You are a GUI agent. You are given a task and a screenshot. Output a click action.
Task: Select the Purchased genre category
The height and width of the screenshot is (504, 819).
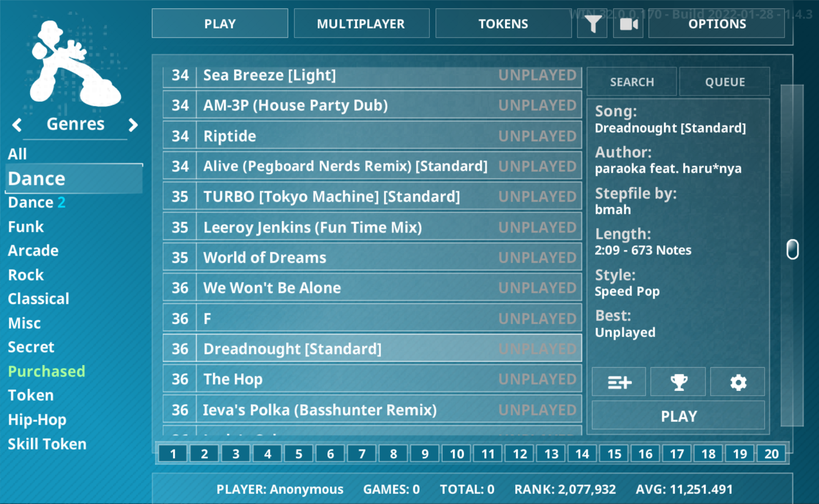point(46,371)
